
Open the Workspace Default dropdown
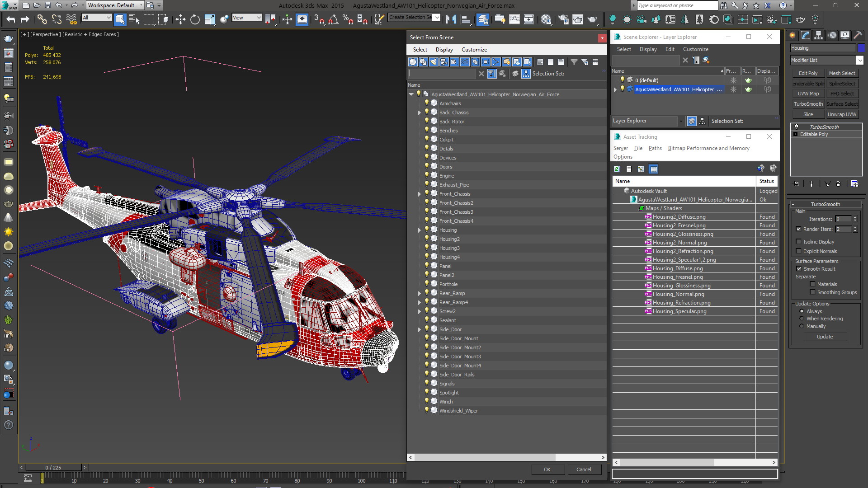115,5
